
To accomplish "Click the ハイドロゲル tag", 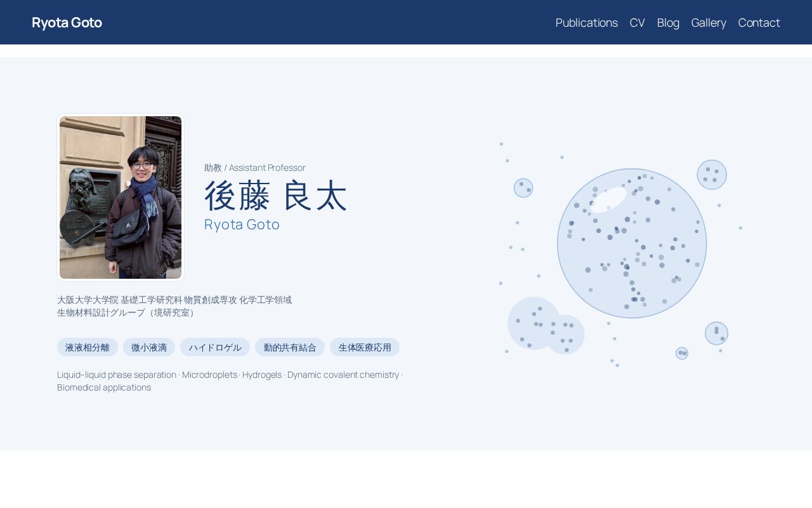I will click(x=215, y=347).
